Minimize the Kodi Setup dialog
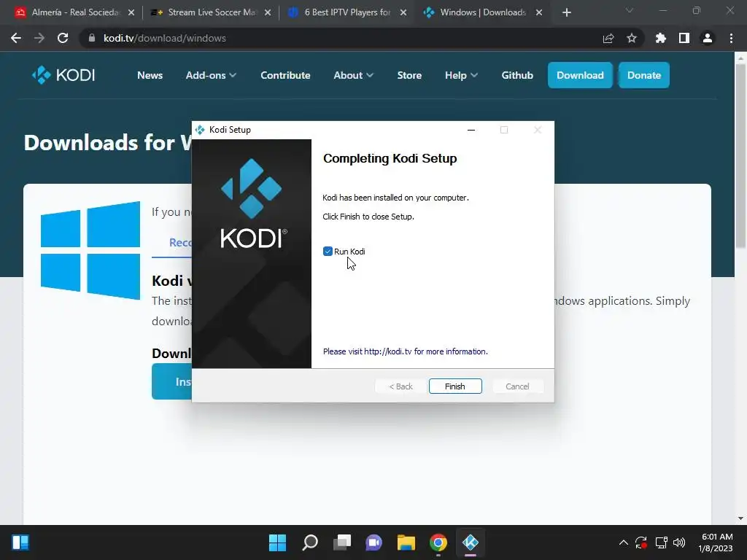The height and width of the screenshot is (560, 747). tap(471, 130)
